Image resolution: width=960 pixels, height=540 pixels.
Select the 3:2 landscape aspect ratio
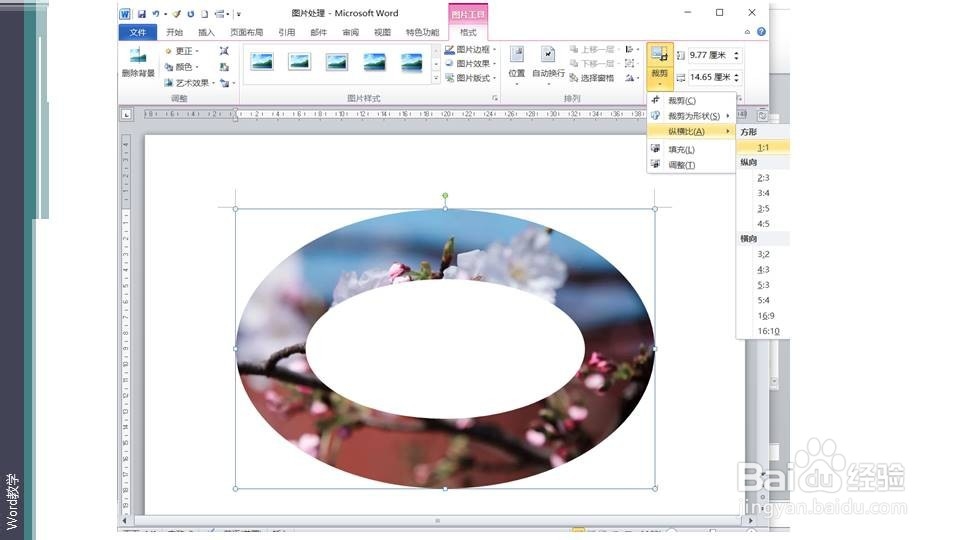tap(763, 254)
